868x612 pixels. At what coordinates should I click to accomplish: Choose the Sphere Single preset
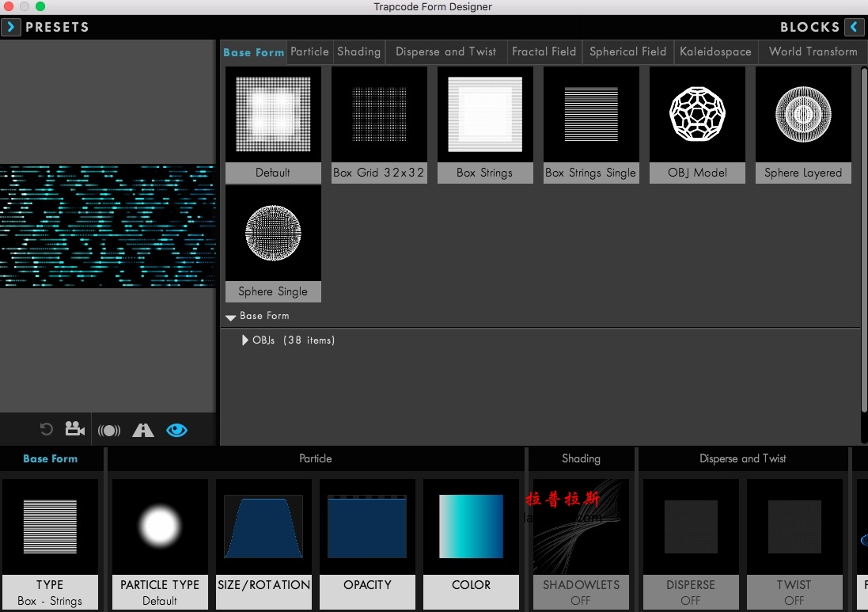273,244
